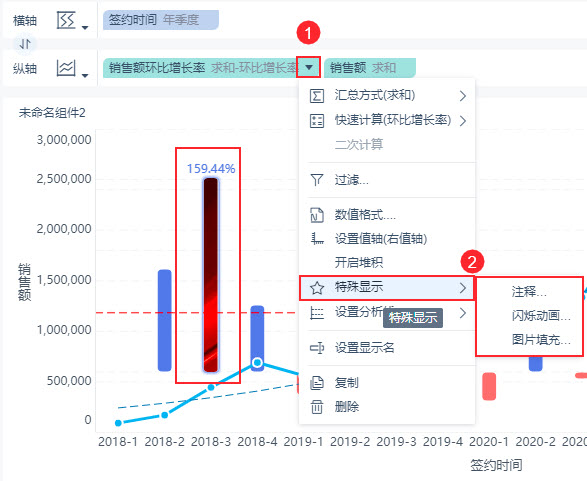
Task: Expand the 销售额环比增长率 field dropdown arrow
Action: pyautogui.click(x=308, y=67)
